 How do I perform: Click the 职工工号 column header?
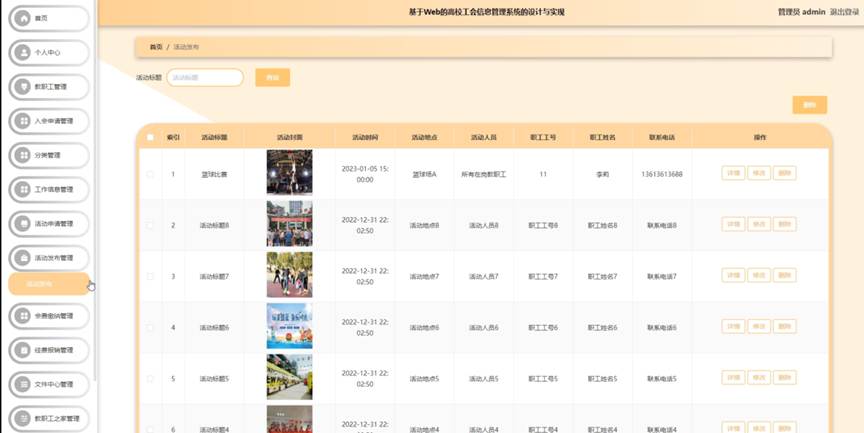click(543, 137)
